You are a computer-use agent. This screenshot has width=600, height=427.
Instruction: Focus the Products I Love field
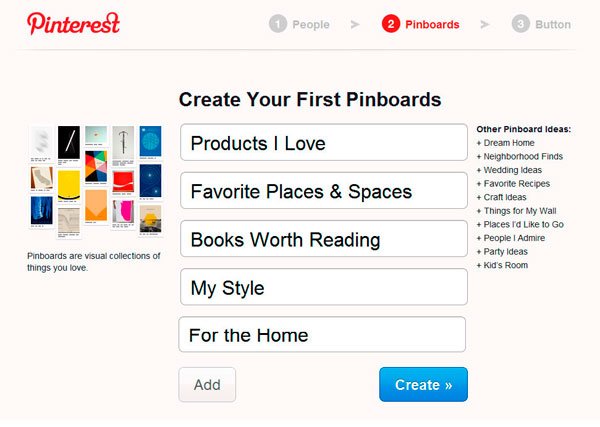pyautogui.click(x=323, y=143)
